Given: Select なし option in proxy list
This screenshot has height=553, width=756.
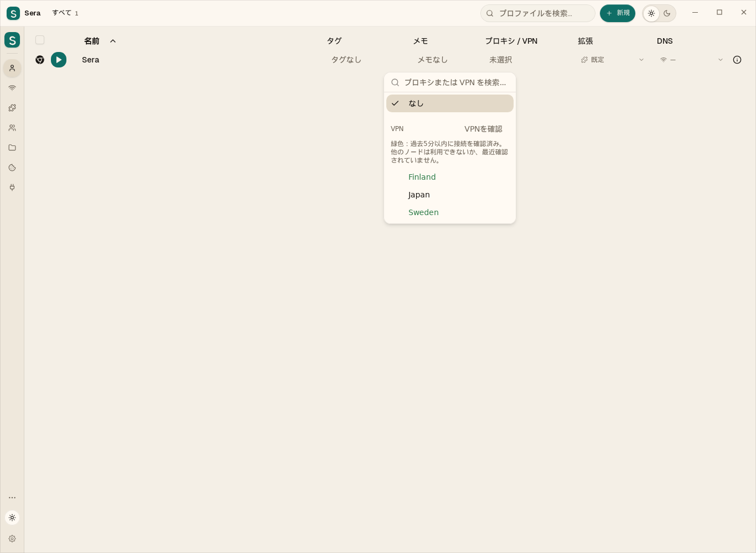Looking at the screenshot, I should tap(450, 103).
